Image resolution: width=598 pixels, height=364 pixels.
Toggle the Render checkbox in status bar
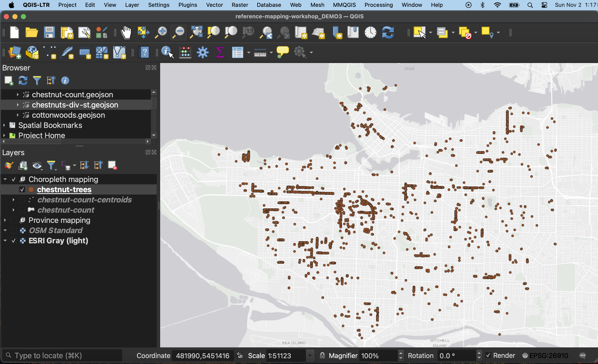coord(488,355)
